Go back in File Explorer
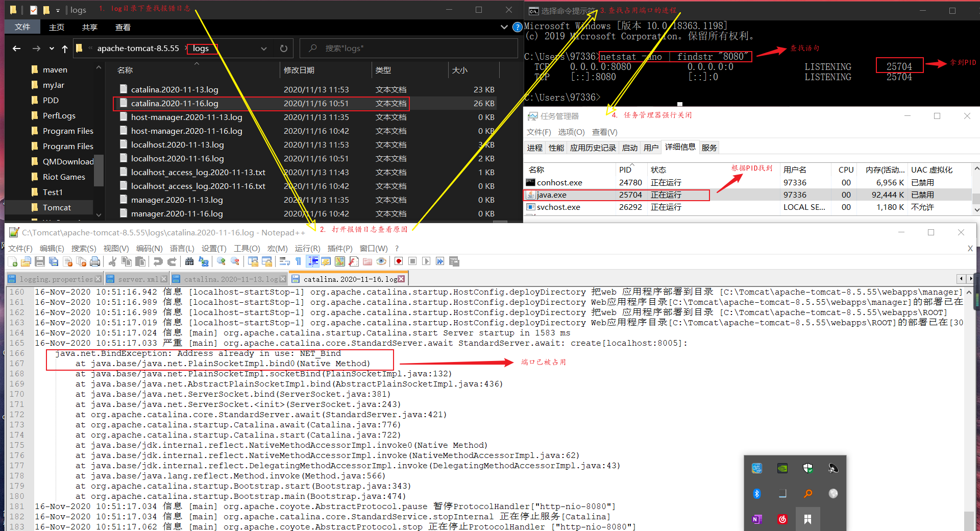Image resolution: width=980 pixels, height=531 pixels. point(17,49)
